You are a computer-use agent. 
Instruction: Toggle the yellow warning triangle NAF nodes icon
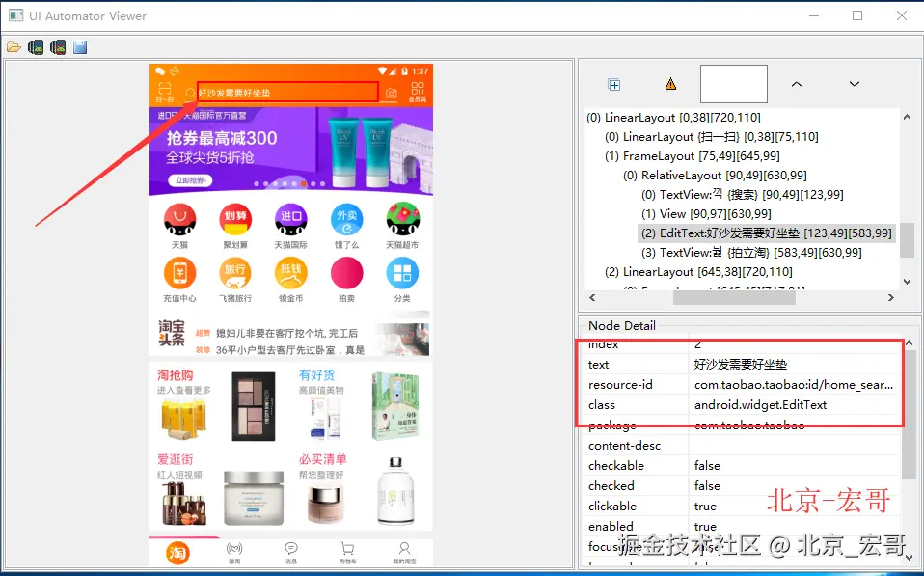tap(670, 84)
